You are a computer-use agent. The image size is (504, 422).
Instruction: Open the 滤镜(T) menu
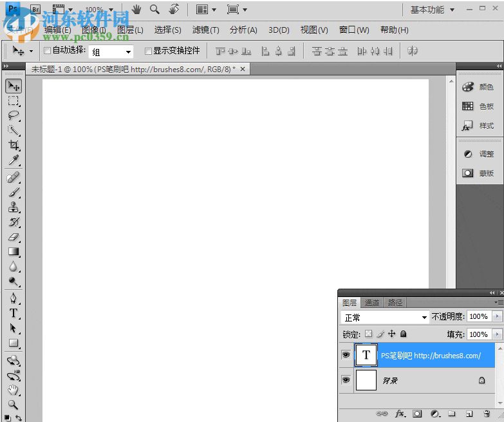(x=205, y=30)
